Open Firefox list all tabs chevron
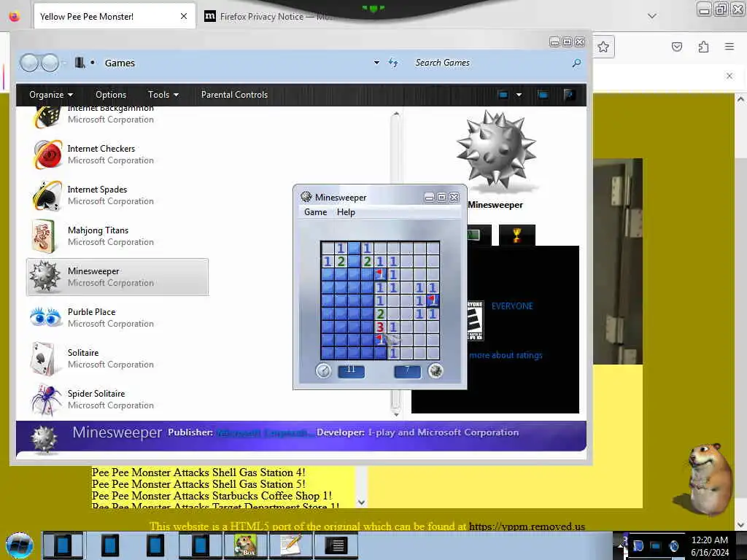 652,16
